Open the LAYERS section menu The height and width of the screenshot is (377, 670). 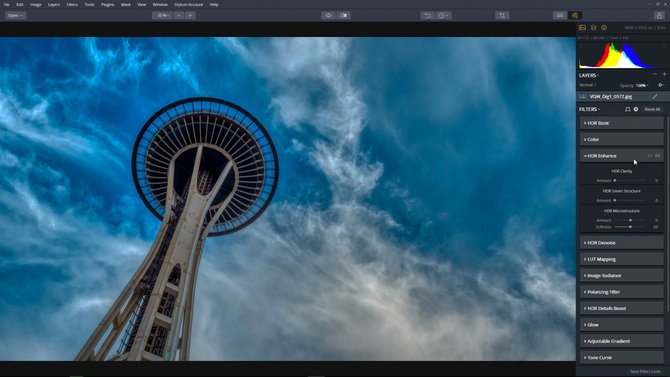point(589,75)
